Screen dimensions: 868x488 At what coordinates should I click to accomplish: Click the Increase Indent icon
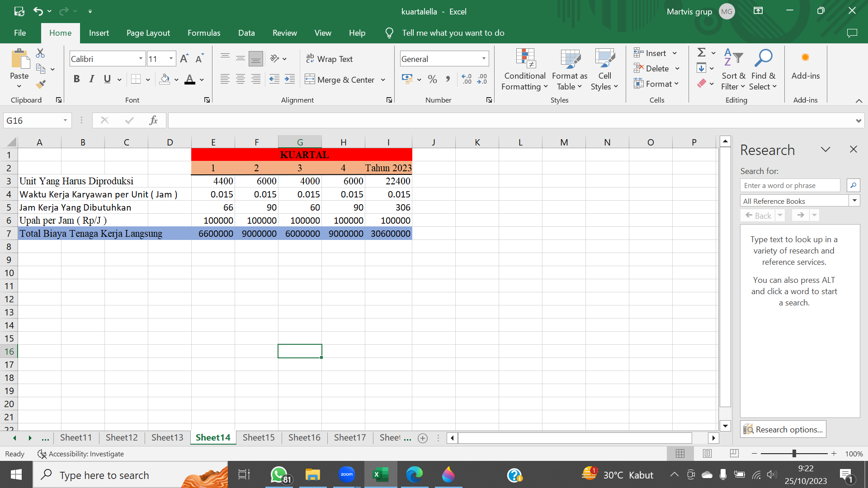(x=290, y=80)
